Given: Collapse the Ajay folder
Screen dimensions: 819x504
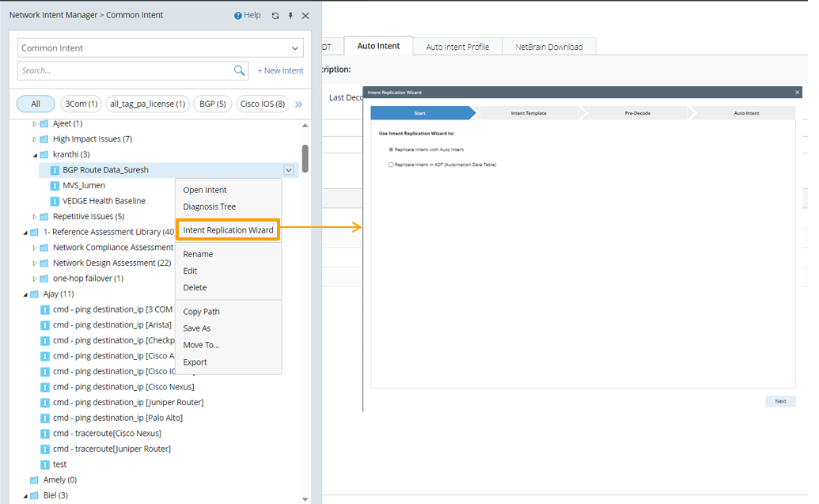Looking at the screenshot, I should pos(25,294).
